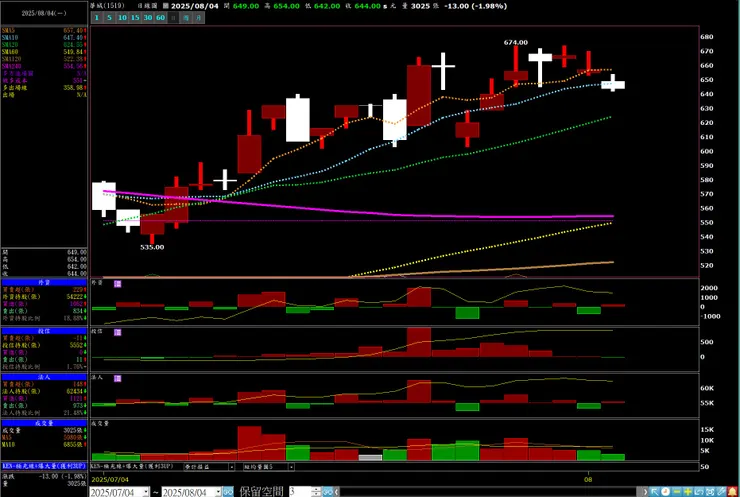Click the blue 外資 panel header
740x497 pixels.
coord(44,282)
